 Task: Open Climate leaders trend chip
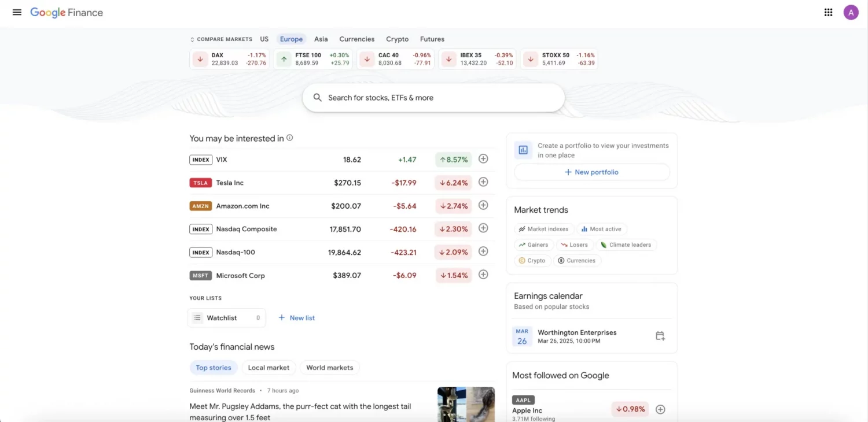point(626,245)
